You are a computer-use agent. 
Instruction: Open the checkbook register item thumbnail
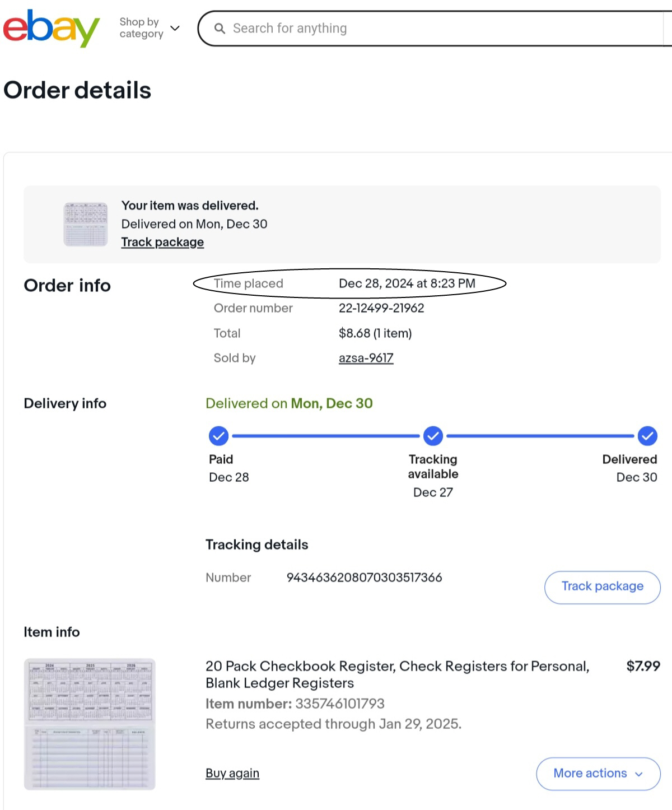90,724
